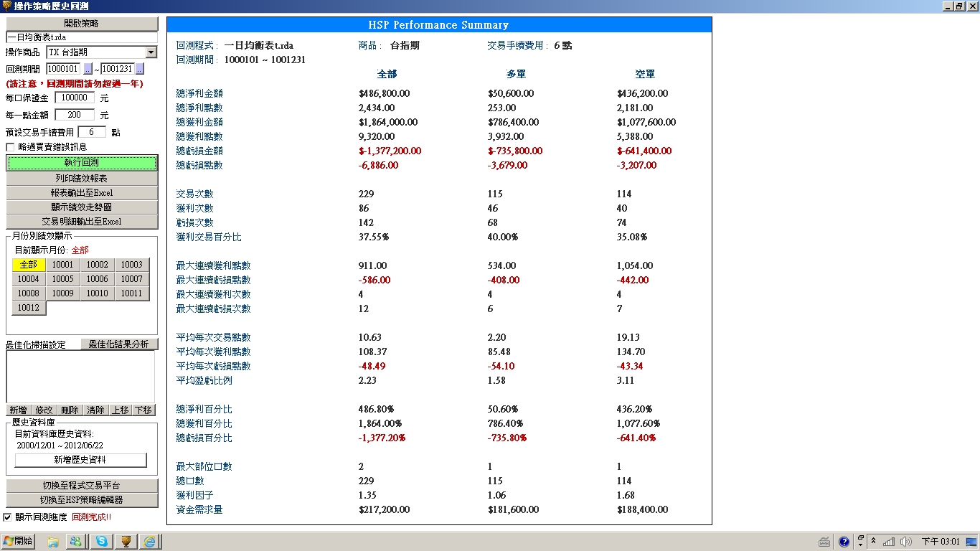This screenshot has width=980, height=551.
Task: Open the Windows 開始 start button
Action: [18, 541]
